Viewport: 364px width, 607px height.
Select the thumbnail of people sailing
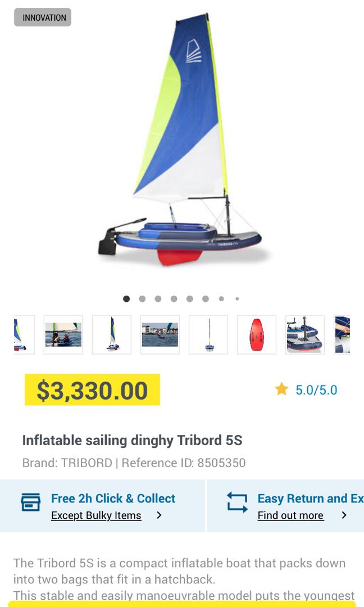(63, 335)
